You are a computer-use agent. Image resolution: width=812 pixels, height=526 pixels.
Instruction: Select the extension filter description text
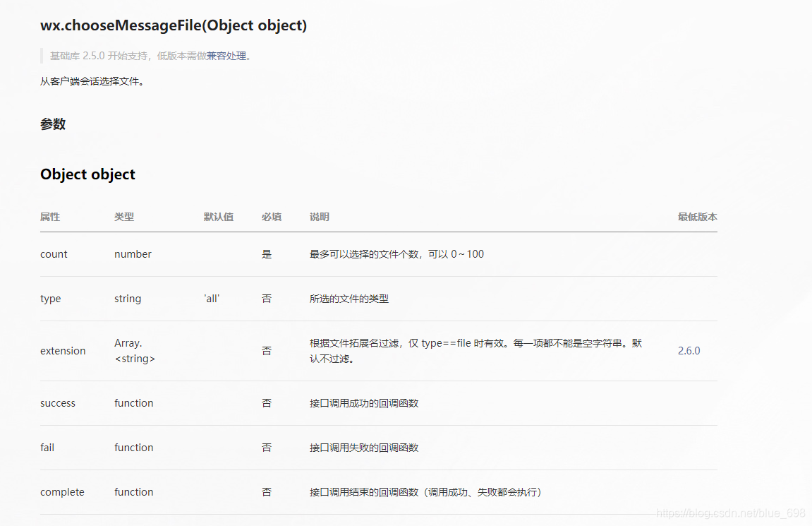pyautogui.click(x=476, y=351)
